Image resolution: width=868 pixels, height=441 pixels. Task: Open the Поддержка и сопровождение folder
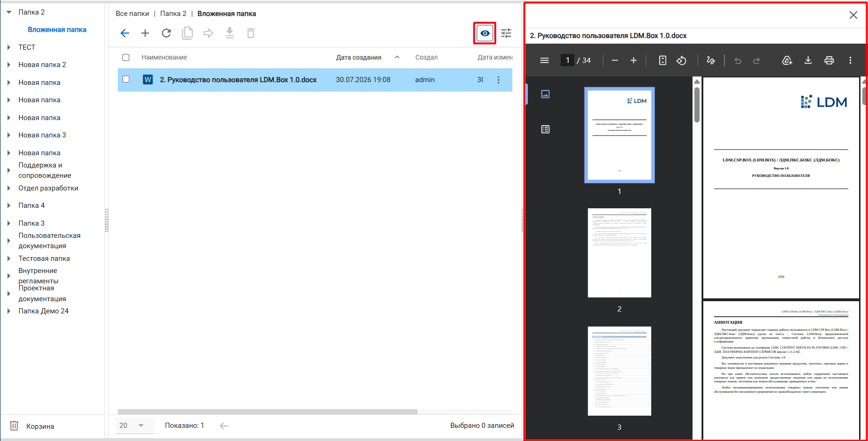tap(45, 170)
